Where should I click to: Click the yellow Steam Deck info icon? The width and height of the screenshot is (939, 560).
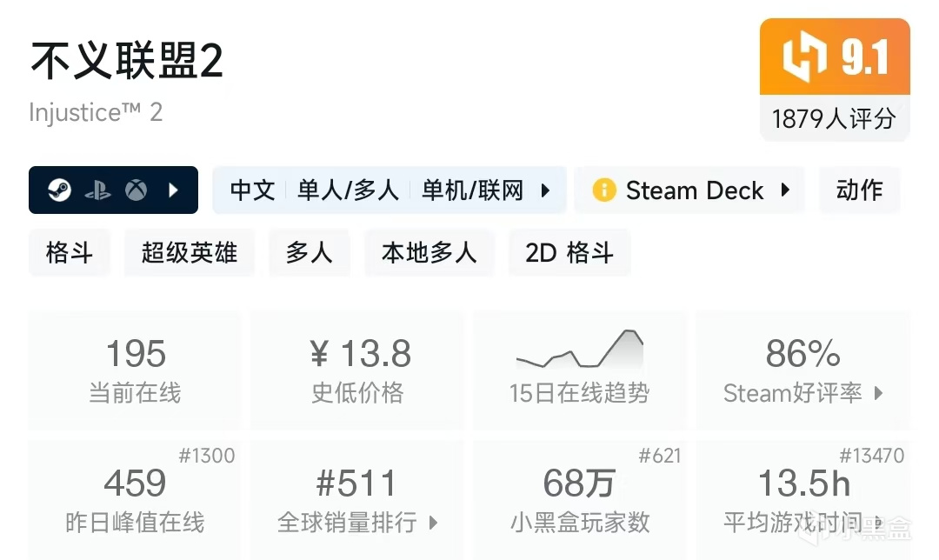[x=604, y=190]
